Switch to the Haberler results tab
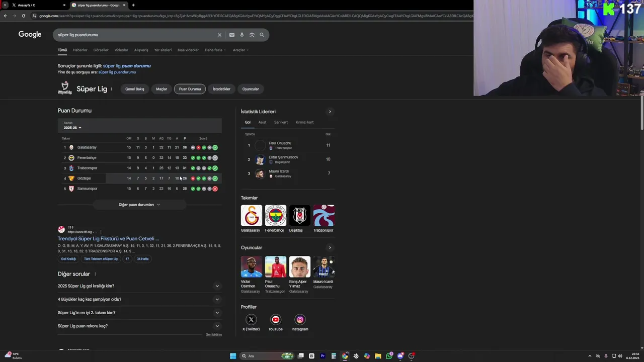 (x=80, y=50)
